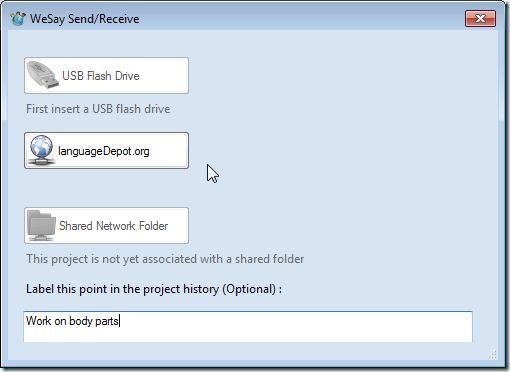
Task: Send/receive via languageDepot.org button
Action: pos(106,150)
